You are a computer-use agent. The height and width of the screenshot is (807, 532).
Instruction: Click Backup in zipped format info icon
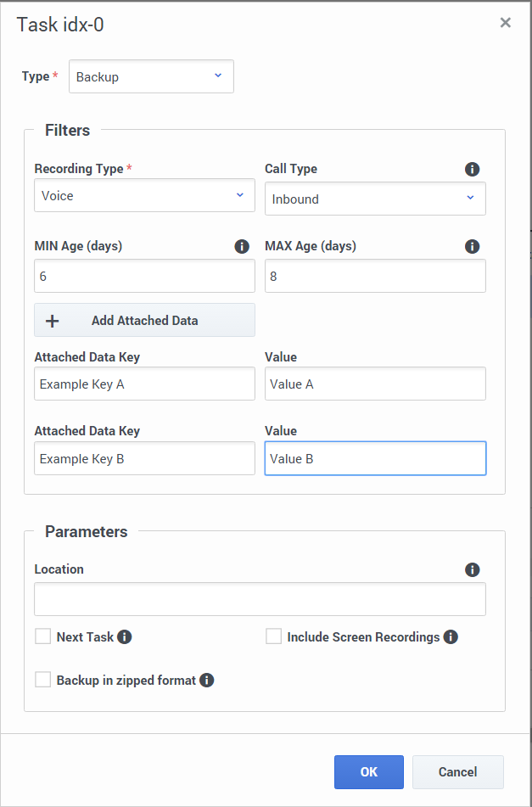[207, 680]
